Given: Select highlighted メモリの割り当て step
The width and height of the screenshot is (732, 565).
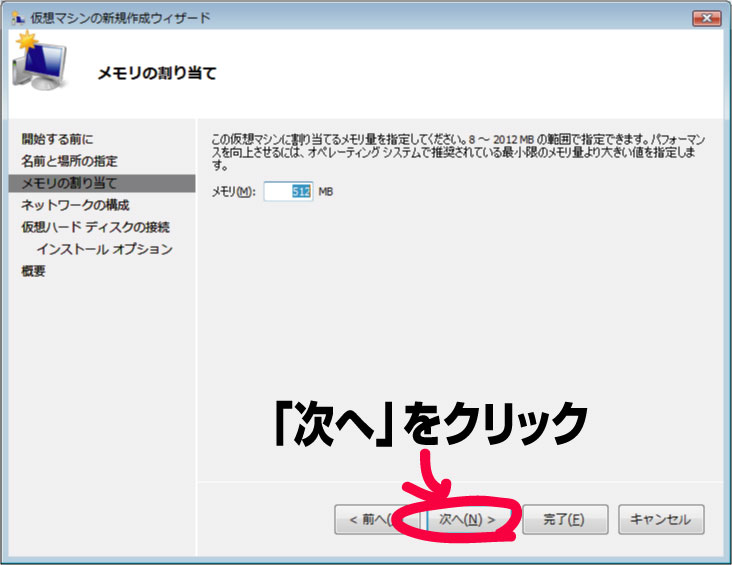Looking at the screenshot, I should coord(102,184).
